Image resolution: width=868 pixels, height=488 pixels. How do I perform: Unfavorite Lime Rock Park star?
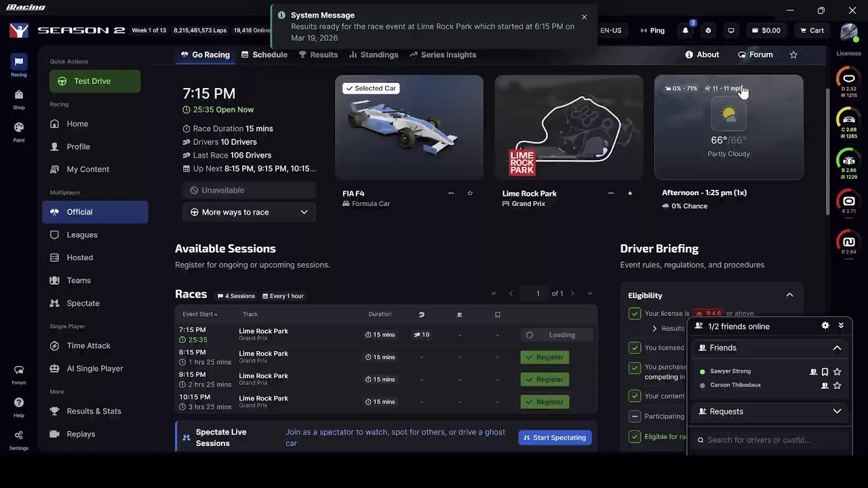(x=630, y=193)
